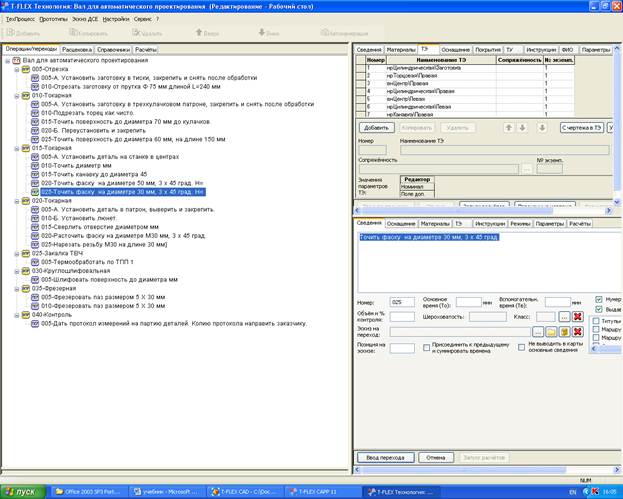Collapse the 010-Токарная operation node
The width and height of the screenshot is (623, 499).
coord(17,96)
